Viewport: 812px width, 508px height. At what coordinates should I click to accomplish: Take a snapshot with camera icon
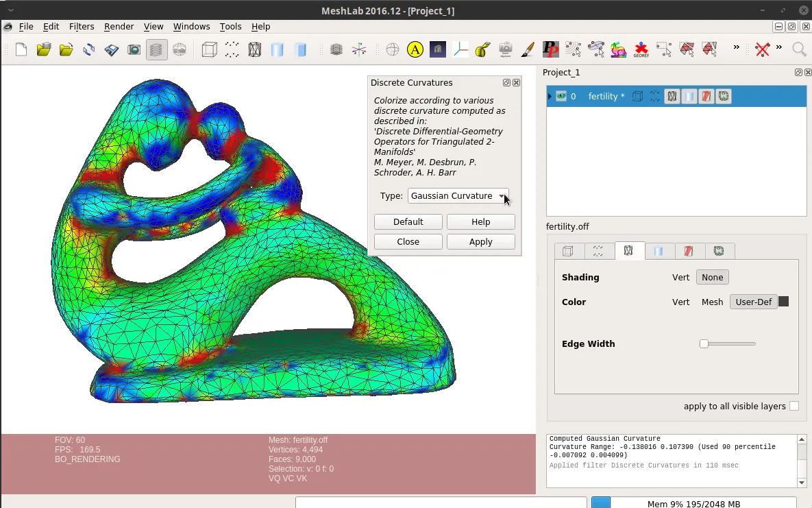coord(134,50)
